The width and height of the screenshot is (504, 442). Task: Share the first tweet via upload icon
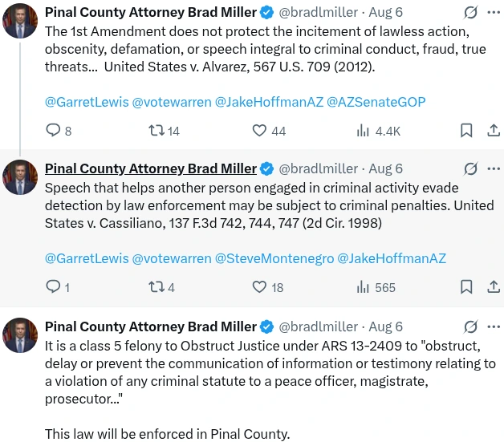coord(494,131)
